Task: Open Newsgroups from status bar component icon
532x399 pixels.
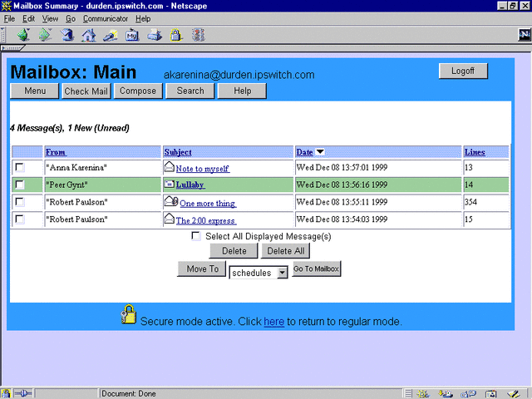Action: (x=468, y=394)
